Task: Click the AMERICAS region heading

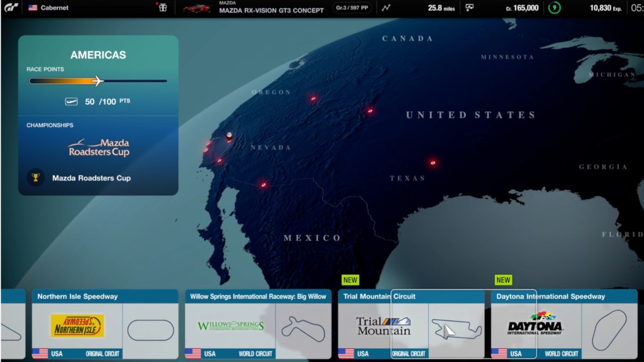Action: pyautogui.click(x=98, y=55)
